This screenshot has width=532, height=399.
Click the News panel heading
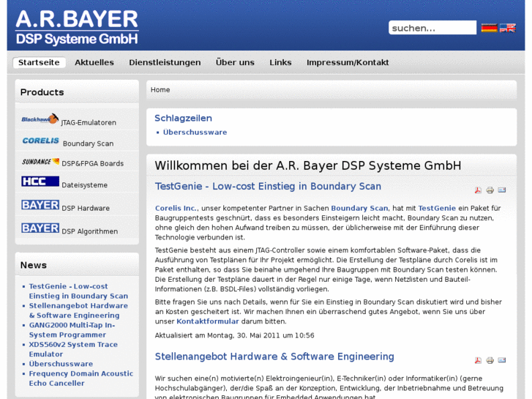[x=34, y=265]
